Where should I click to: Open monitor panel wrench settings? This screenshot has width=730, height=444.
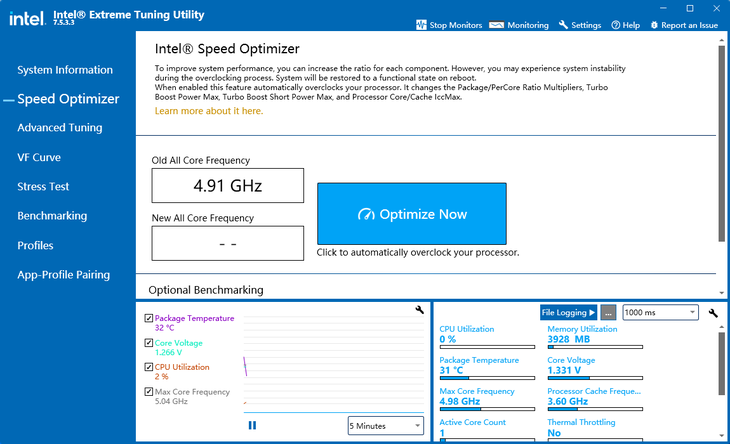(x=713, y=313)
